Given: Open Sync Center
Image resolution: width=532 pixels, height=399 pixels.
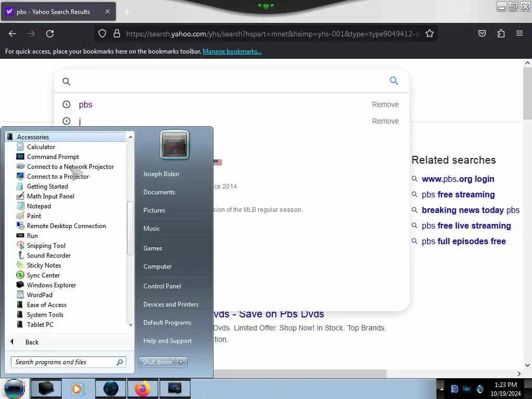Looking at the screenshot, I should pyautogui.click(x=43, y=275).
